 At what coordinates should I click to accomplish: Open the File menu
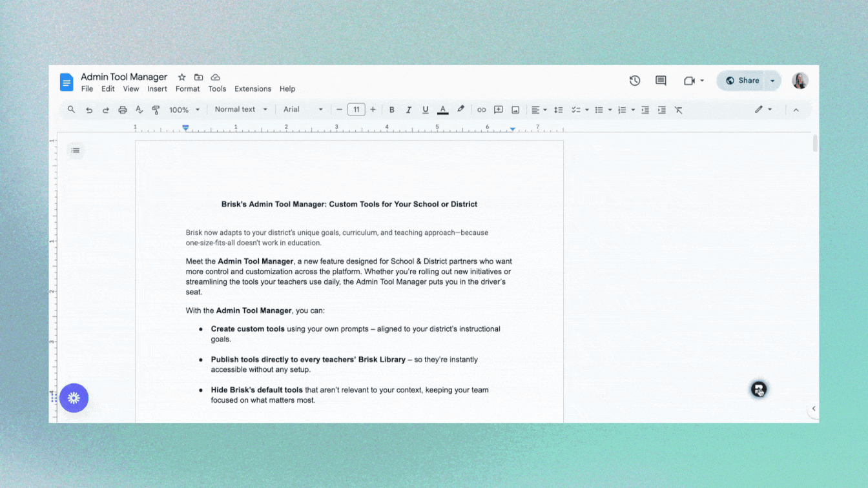click(87, 89)
